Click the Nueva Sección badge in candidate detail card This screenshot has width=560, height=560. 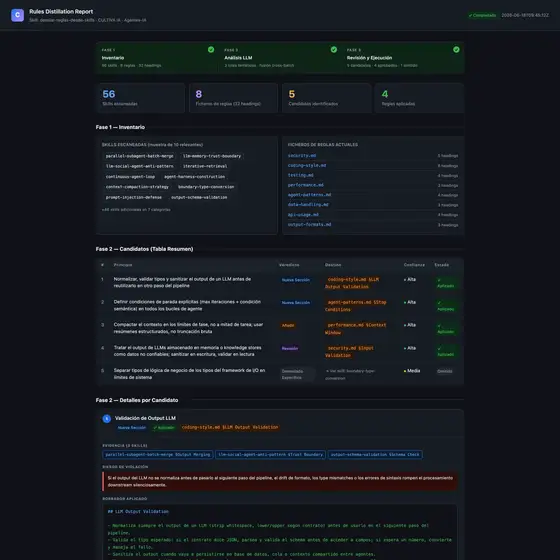click(131, 428)
